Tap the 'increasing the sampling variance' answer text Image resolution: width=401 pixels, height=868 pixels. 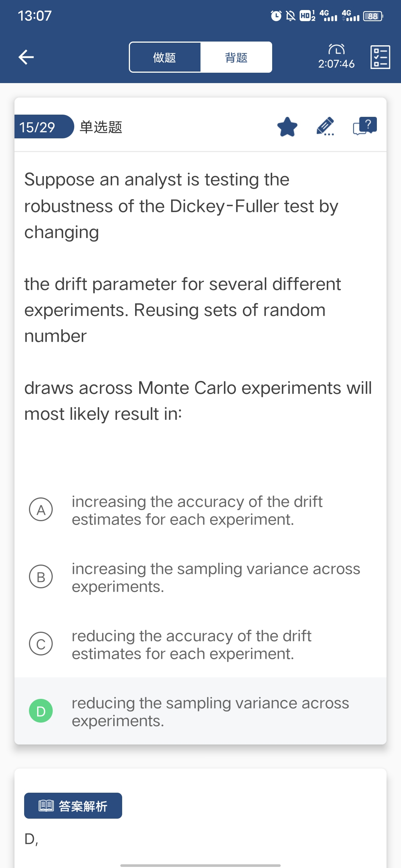point(216,577)
